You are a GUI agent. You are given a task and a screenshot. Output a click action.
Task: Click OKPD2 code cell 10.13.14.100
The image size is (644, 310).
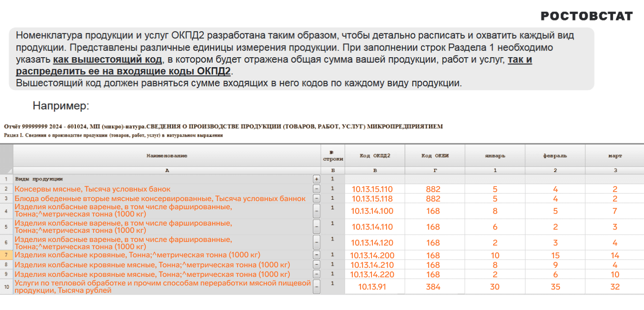tap(375, 211)
